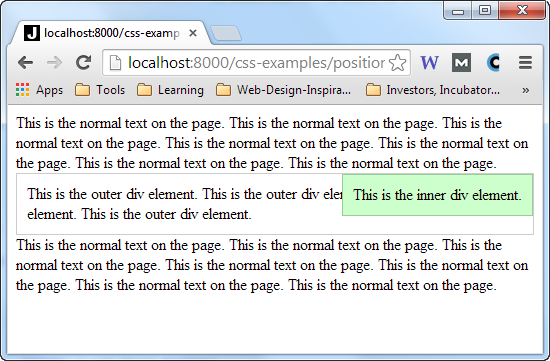Open the purple W extension
Viewport: 550px width, 361px height.
click(x=429, y=63)
